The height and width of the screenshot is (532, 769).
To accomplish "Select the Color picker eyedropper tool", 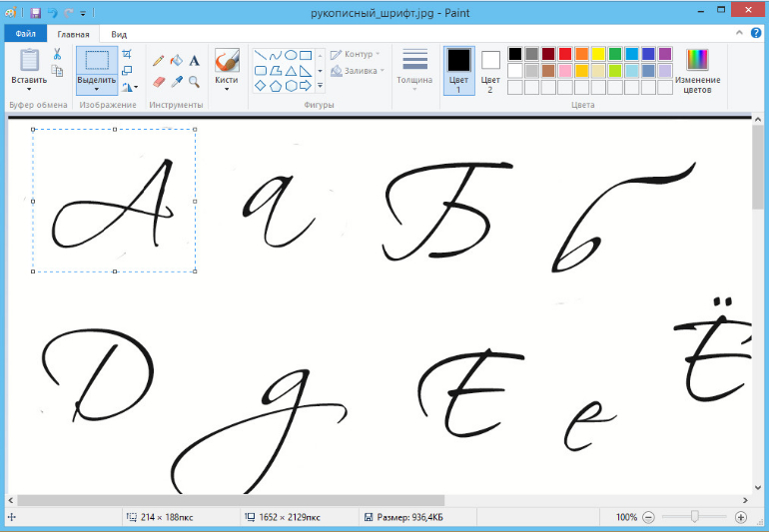I will (177, 82).
